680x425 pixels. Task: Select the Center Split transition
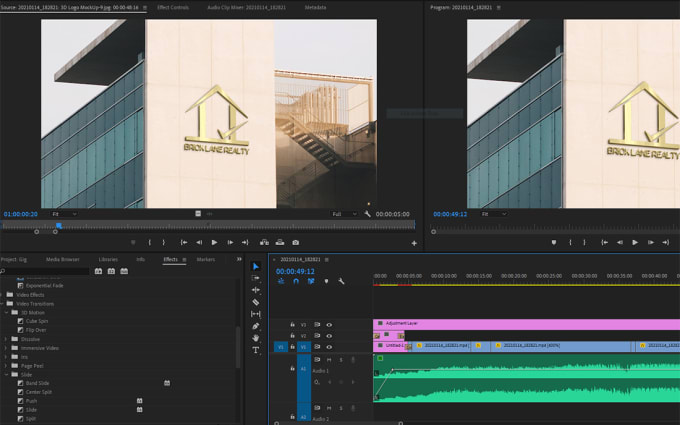39,392
